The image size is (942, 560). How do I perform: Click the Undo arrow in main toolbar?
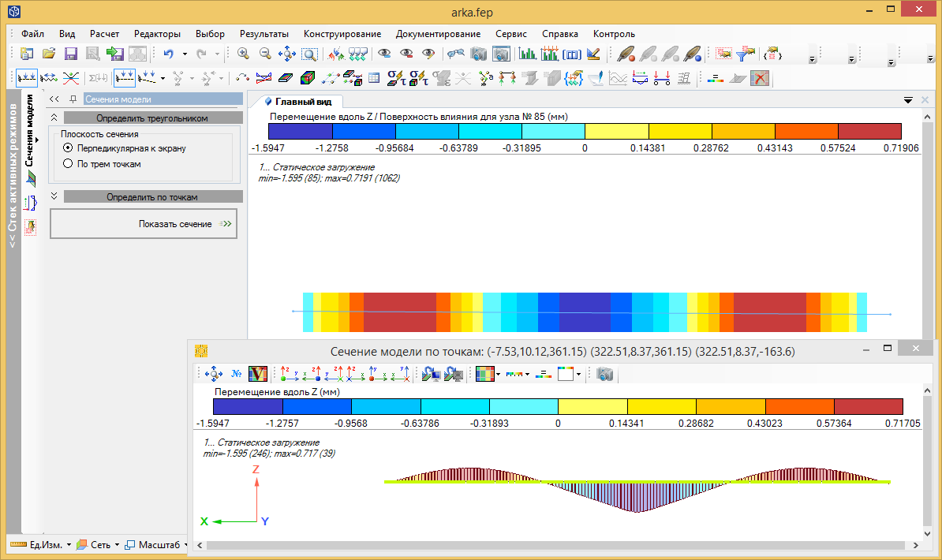point(168,54)
